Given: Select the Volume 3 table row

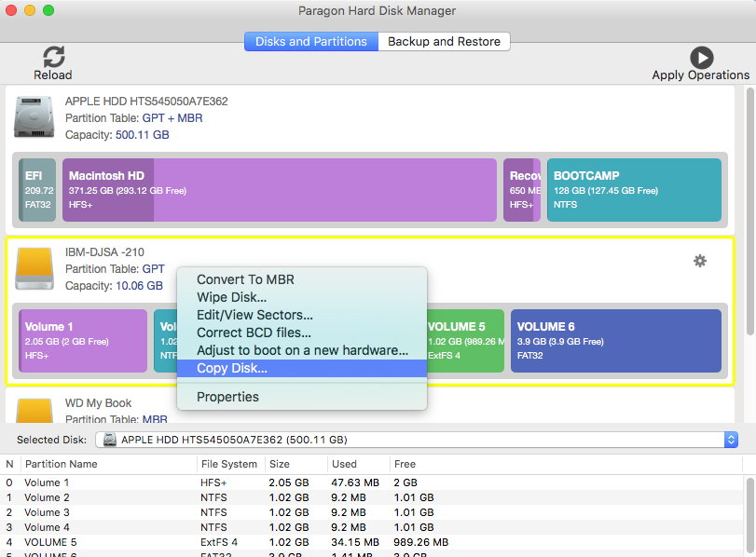Looking at the screenshot, I should tap(371, 512).
